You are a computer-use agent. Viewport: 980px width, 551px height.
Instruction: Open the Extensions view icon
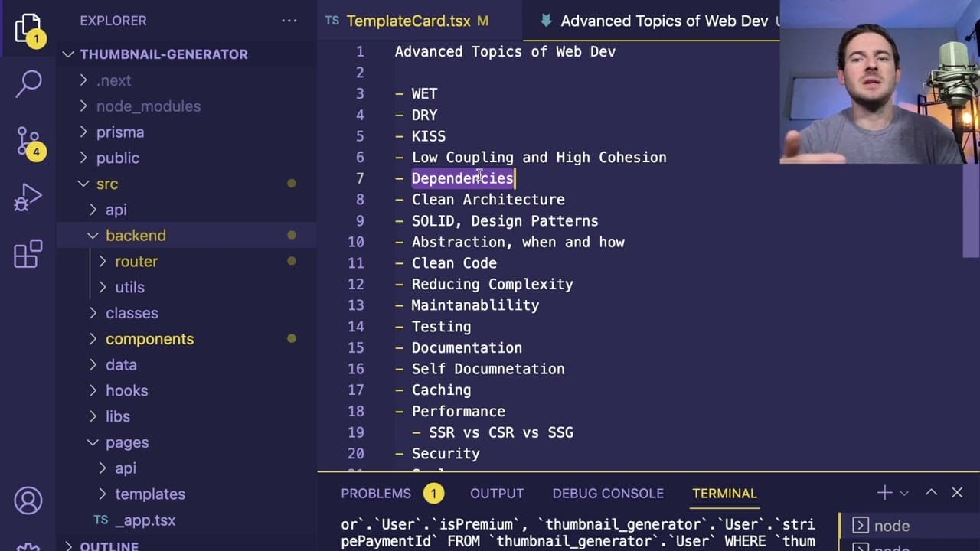point(28,254)
